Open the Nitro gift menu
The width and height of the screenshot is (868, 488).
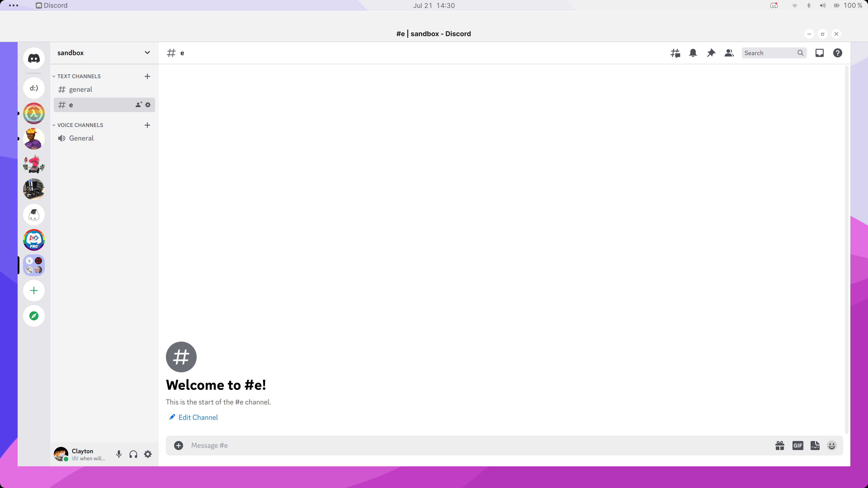pyautogui.click(x=780, y=445)
